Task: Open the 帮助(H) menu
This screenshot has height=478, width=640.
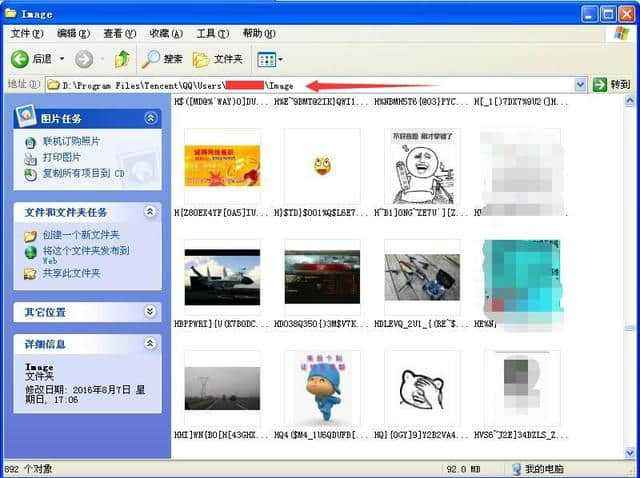Action: click(259, 33)
